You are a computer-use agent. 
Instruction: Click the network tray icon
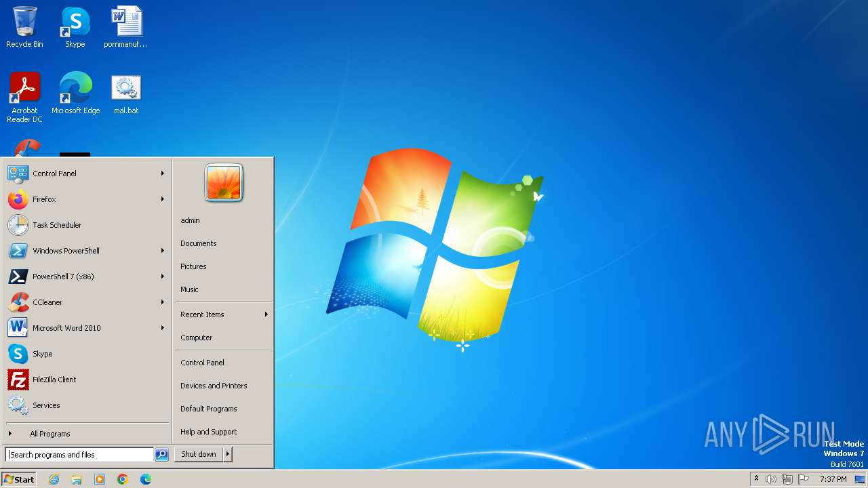pyautogui.click(x=787, y=479)
